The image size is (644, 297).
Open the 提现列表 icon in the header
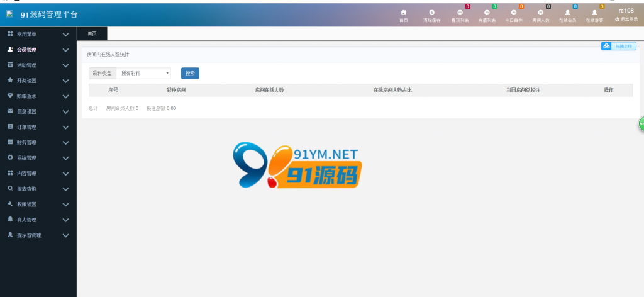pyautogui.click(x=460, y=13)
